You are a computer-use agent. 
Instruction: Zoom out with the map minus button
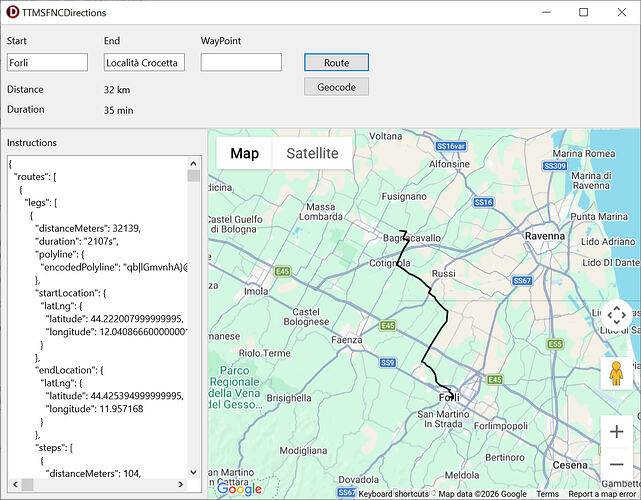616,464
